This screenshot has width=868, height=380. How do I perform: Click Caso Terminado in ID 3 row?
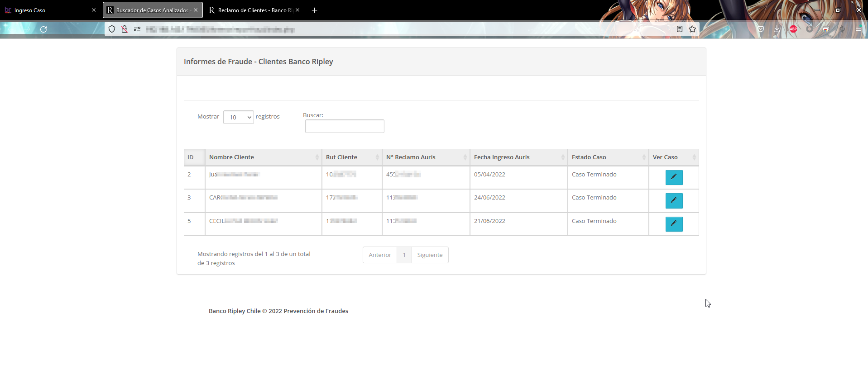[x=594, y=198]
